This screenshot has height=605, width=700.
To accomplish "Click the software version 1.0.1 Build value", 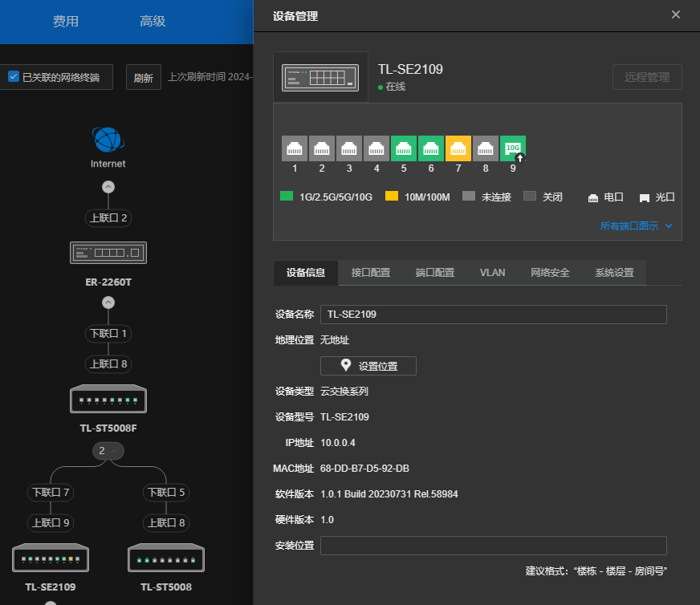I will tap(389, 494).
